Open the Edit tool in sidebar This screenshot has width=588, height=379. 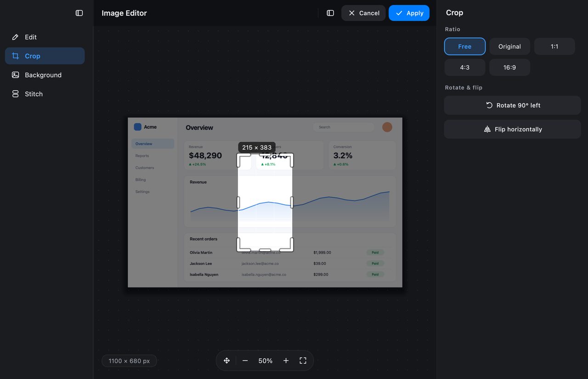click(x=45, y=37)
